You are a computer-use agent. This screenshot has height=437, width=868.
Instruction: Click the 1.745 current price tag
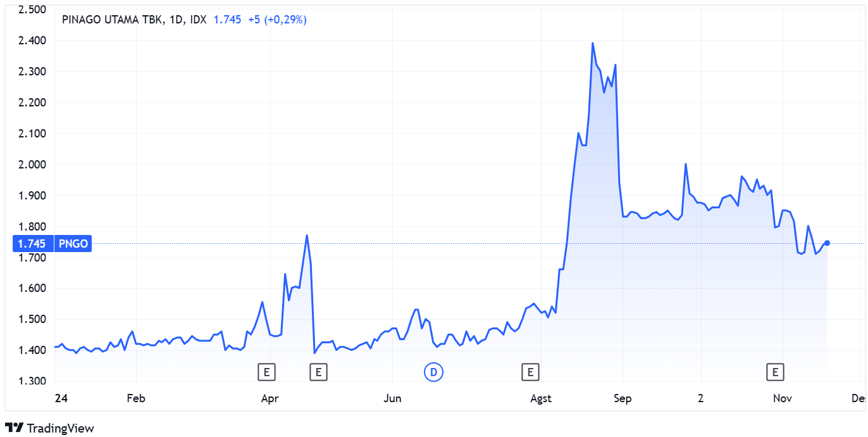pyautogui.click(x=33, y=243)
